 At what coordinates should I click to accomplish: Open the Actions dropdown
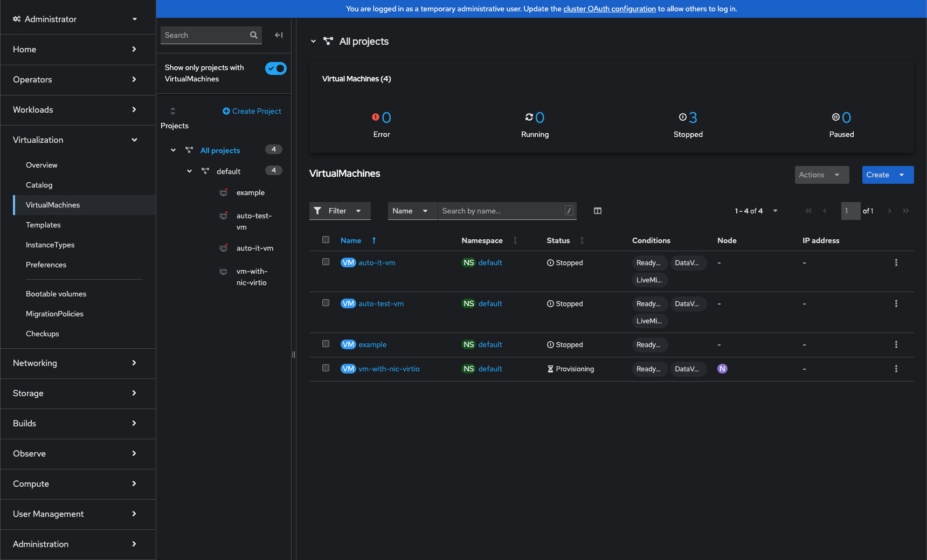pyautogui.click(x=822, y=175)
